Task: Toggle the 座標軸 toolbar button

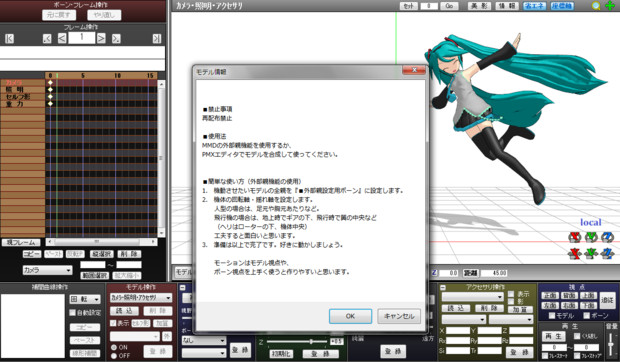Action: point(562,6)
